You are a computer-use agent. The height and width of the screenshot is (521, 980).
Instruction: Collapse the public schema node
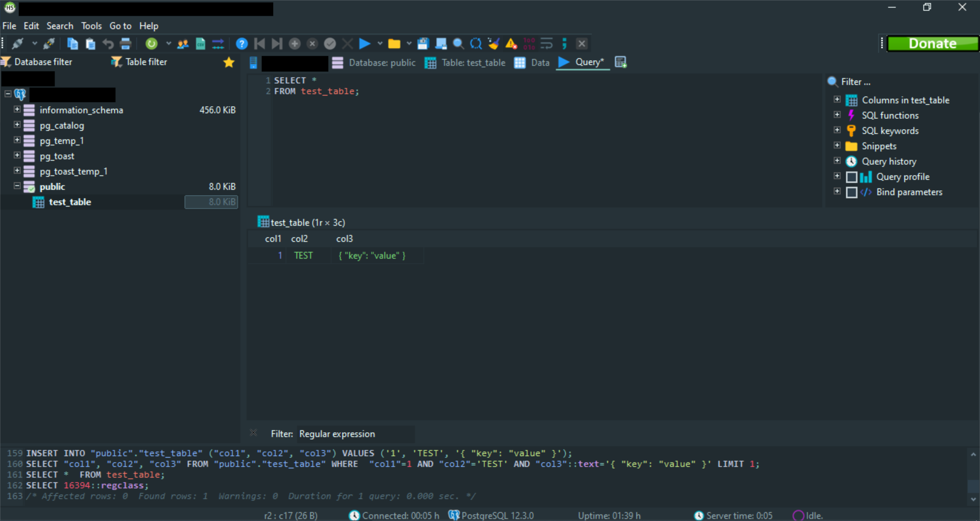[17, 186]
